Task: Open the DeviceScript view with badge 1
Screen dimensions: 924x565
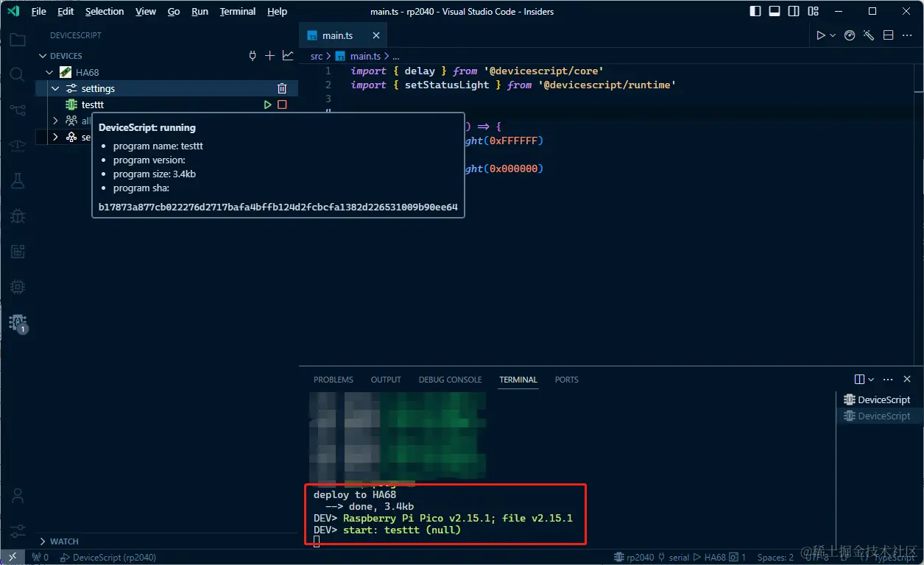Action: tap(17, 322)
